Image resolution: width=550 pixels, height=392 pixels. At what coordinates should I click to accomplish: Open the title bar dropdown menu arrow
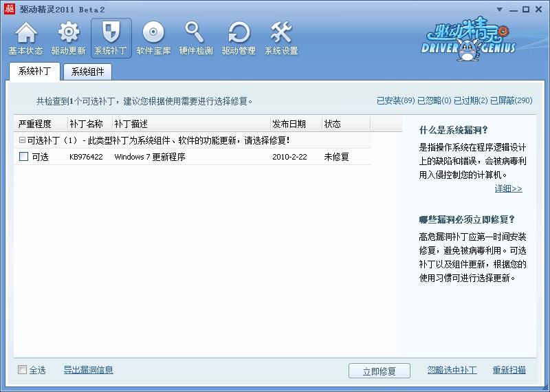tap(500, 10)
